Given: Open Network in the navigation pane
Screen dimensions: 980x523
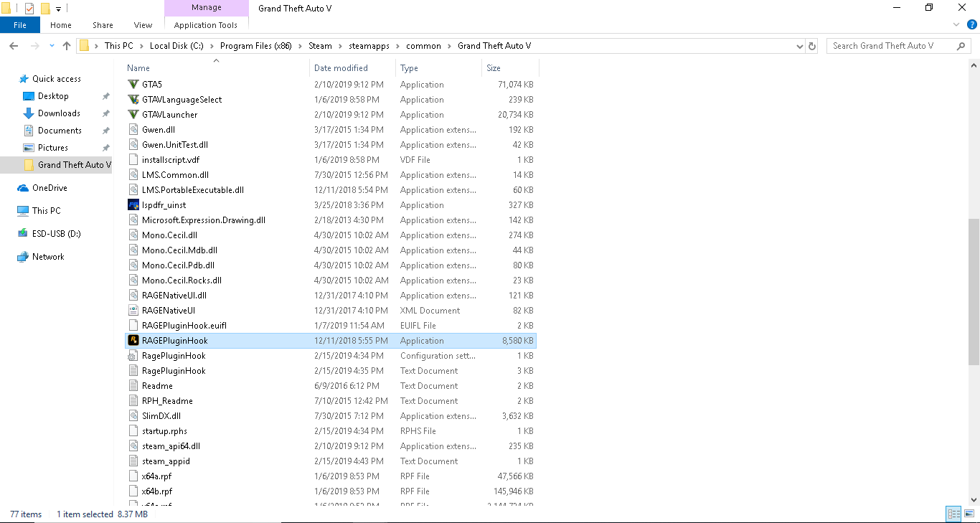Looking at the screenshot, I should click(x=48, y=257).
